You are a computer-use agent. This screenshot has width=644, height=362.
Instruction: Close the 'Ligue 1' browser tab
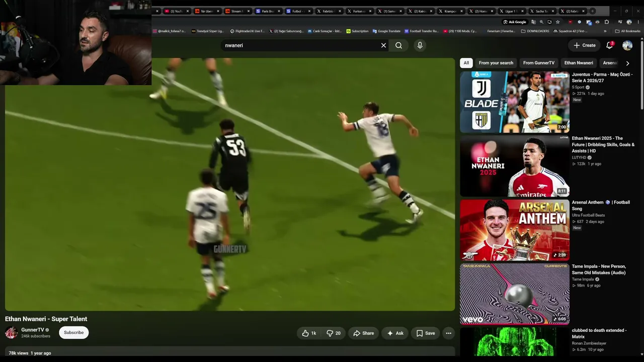point(522,11)
